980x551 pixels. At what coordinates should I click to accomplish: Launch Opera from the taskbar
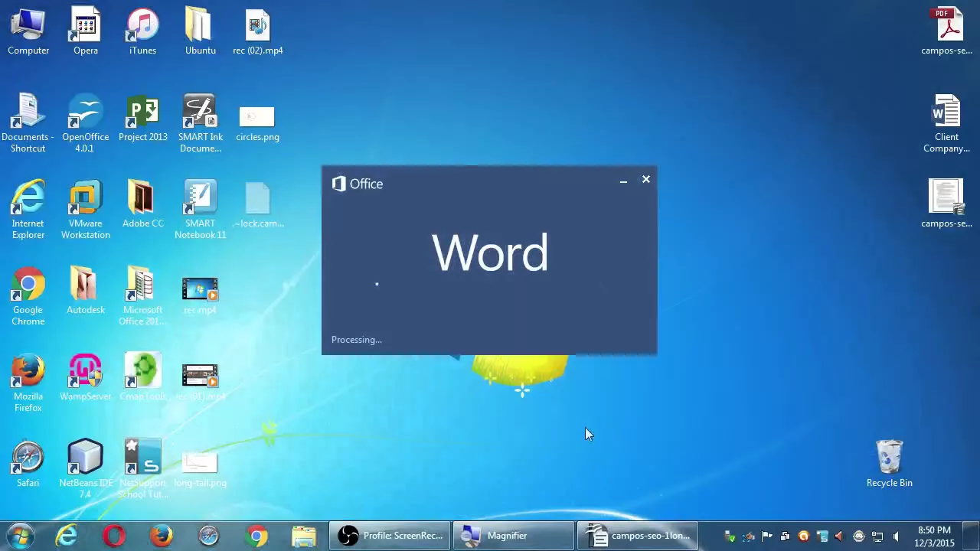tap(114, 536)
